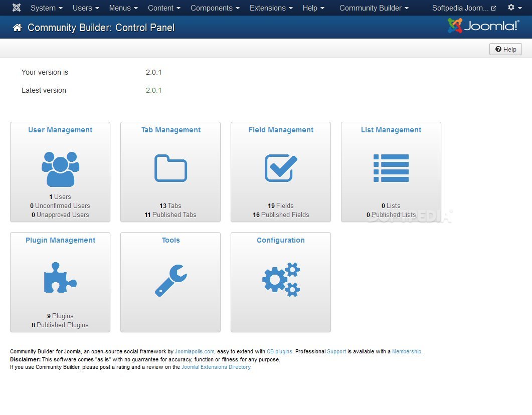Click the Field Management checkmark icon
The width and height of the screenshot is (532, 415).
(x=281, y=168)
